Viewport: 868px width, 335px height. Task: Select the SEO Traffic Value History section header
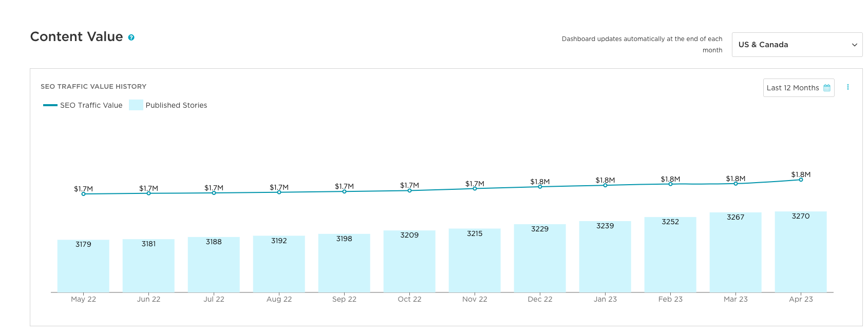coord(93,86)
